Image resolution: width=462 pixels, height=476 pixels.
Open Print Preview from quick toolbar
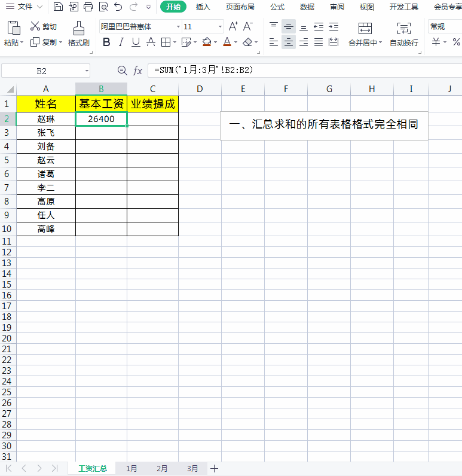(x=103, y=7)
